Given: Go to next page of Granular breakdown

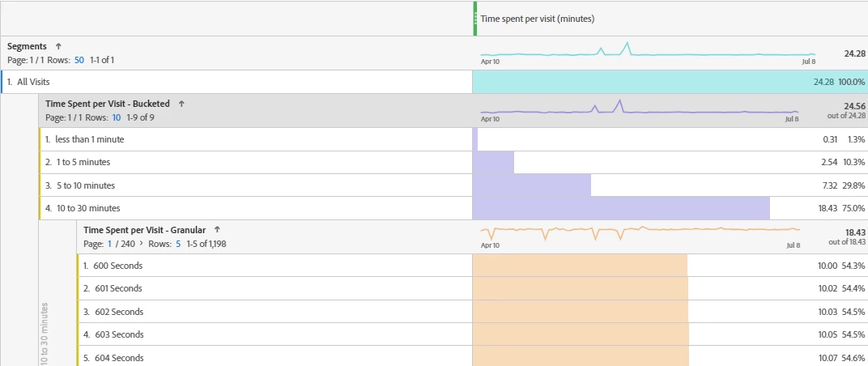Looking at the screenshot, I should (141, 243).
